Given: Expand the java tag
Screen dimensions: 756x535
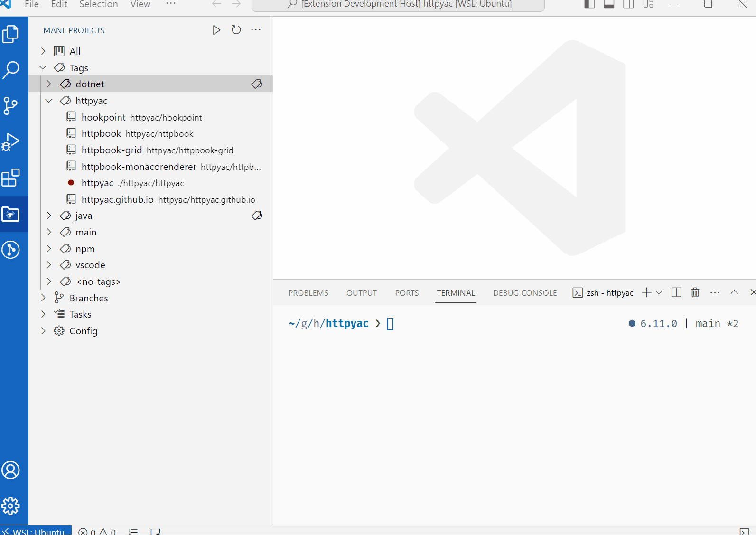Looking at the screenshot, I should coord(49,216).
